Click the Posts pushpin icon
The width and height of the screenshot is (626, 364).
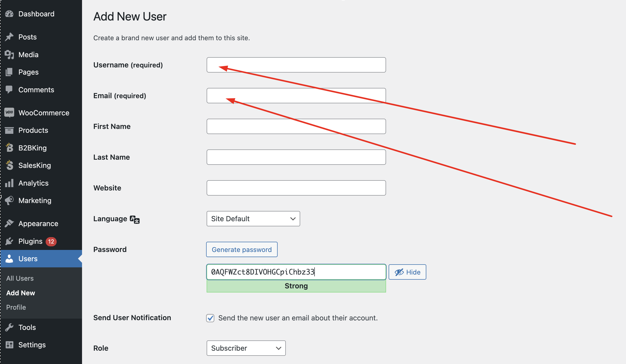tap(9, 37)
